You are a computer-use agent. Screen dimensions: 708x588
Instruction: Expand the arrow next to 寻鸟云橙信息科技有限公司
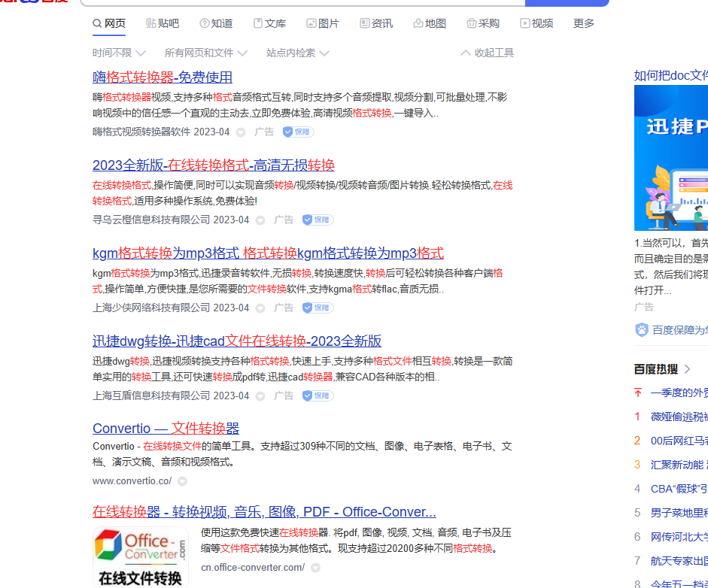(x=260, y=220)
